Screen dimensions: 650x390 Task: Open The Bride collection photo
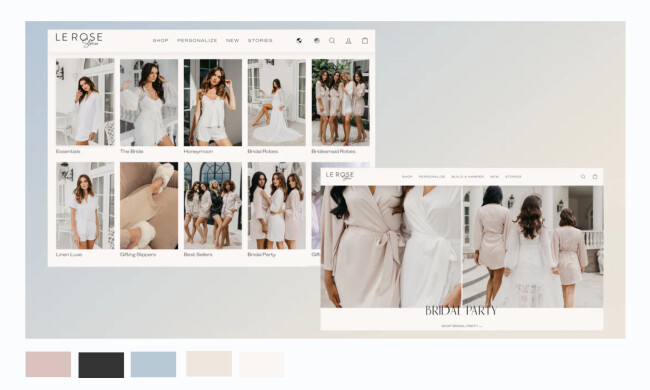click(149, 102)
